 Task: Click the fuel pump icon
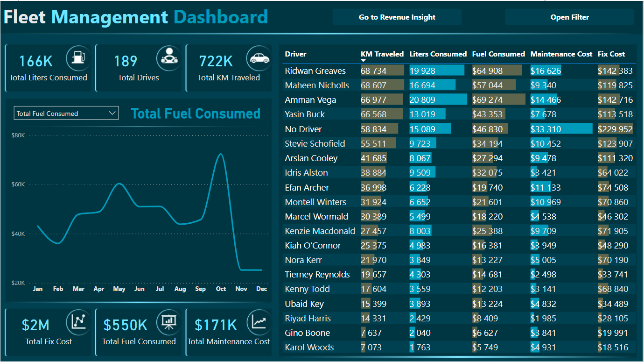[78, 57]
